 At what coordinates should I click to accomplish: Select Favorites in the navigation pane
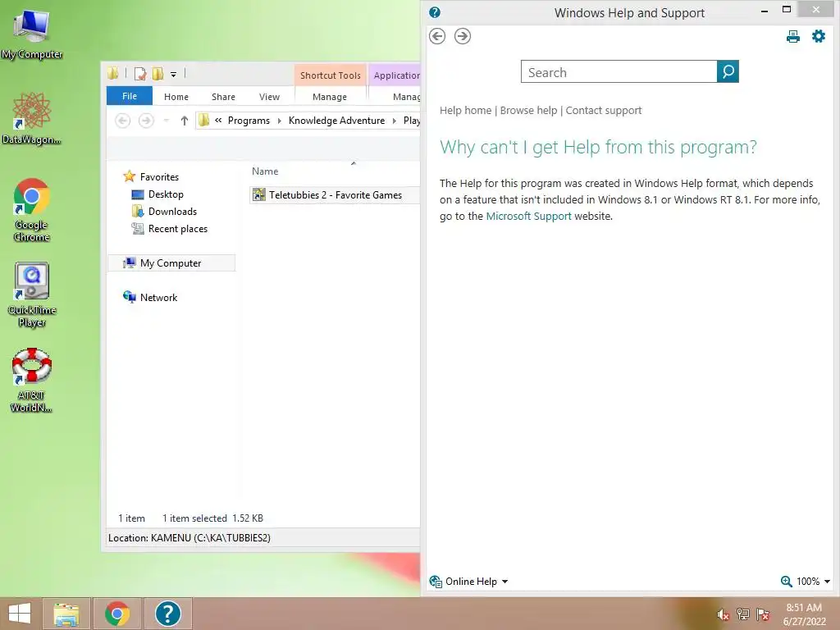coord(159,177)
